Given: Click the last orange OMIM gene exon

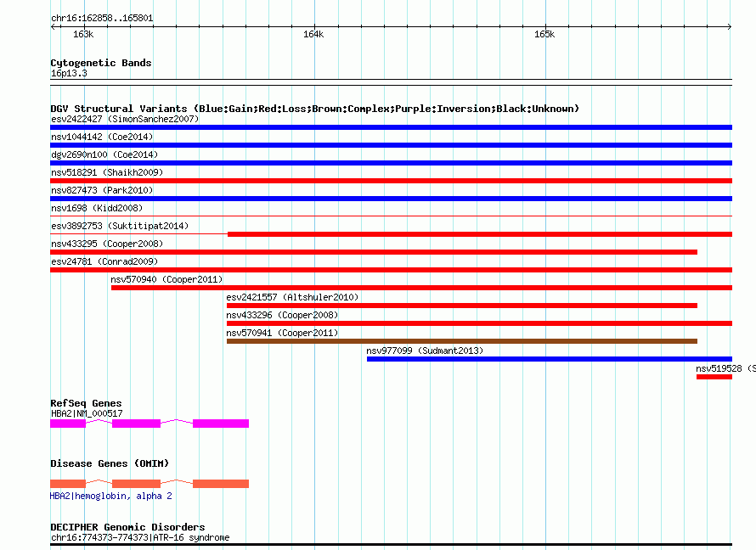Looking at the screenshot, I should pyautogui.click(x=221, y=484).
